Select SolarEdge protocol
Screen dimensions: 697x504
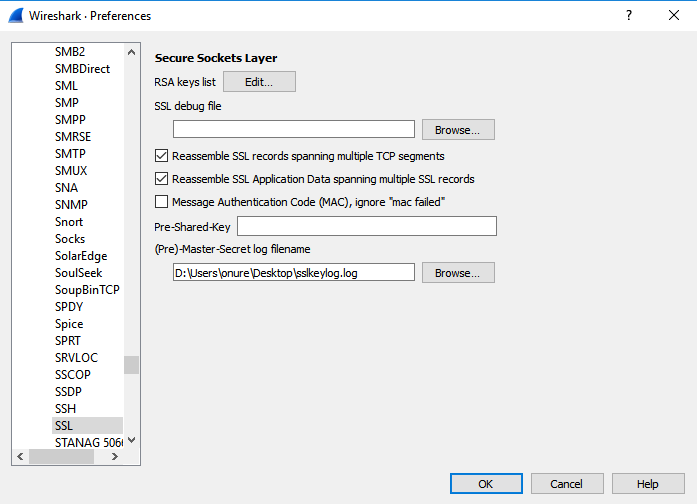81,256
